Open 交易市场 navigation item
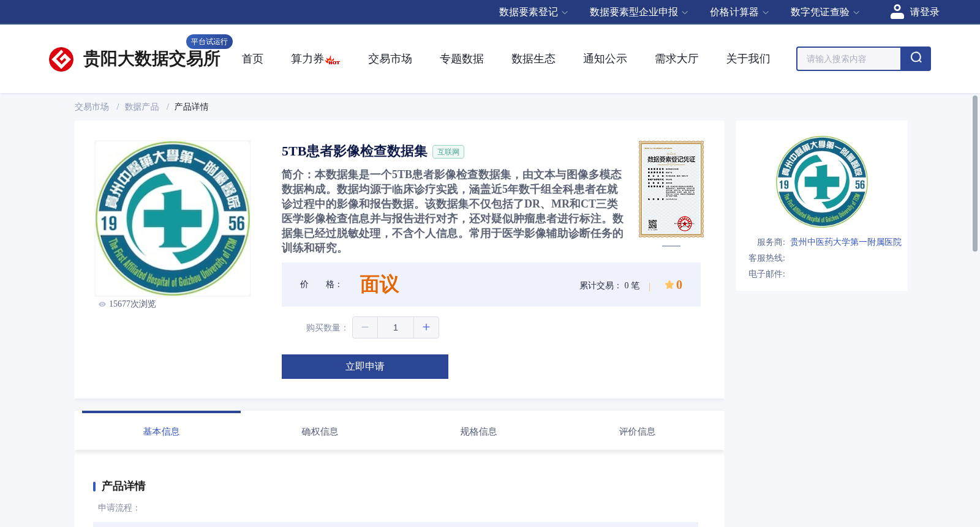Image resolution: width=980 pixels, height=527 pixels. tap(390, 59)
